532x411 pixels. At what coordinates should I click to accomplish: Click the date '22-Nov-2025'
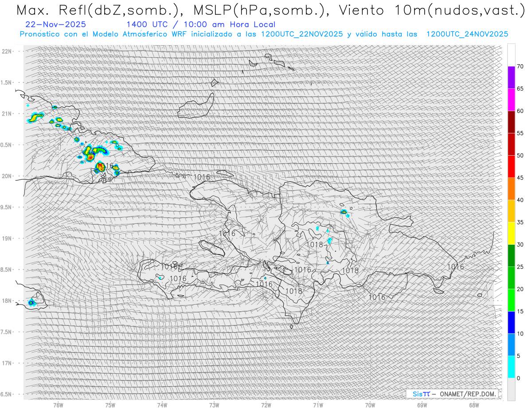pyautogui.click(x=56, y=24)
